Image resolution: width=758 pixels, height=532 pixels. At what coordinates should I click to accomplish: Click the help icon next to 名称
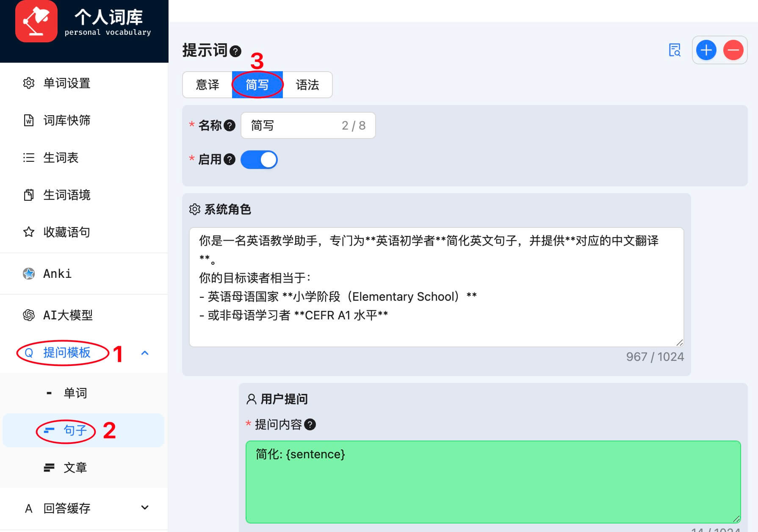click(x=229, y=125)
